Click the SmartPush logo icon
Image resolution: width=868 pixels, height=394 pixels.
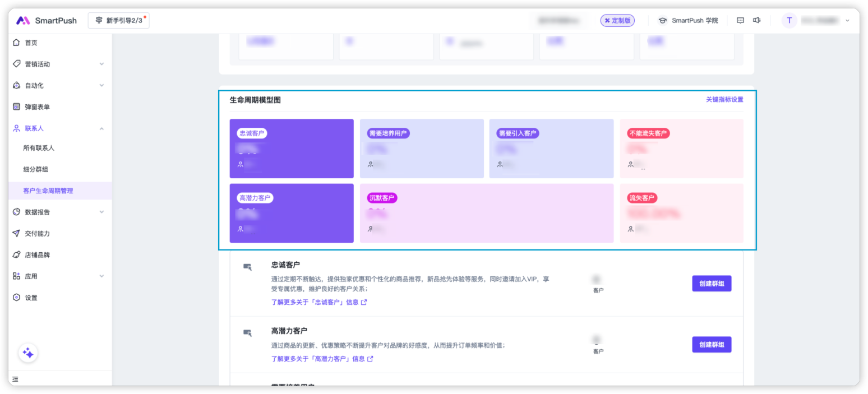click(23, 21)
